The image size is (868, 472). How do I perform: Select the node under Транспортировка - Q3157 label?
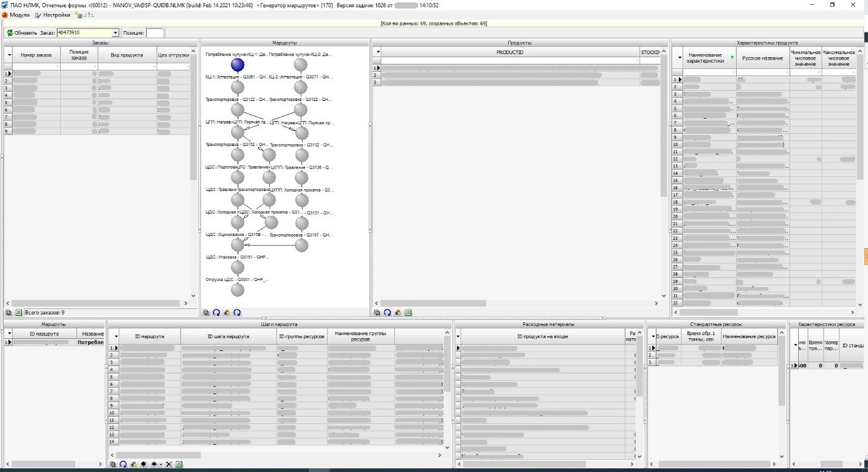click(x=300, y=245)
